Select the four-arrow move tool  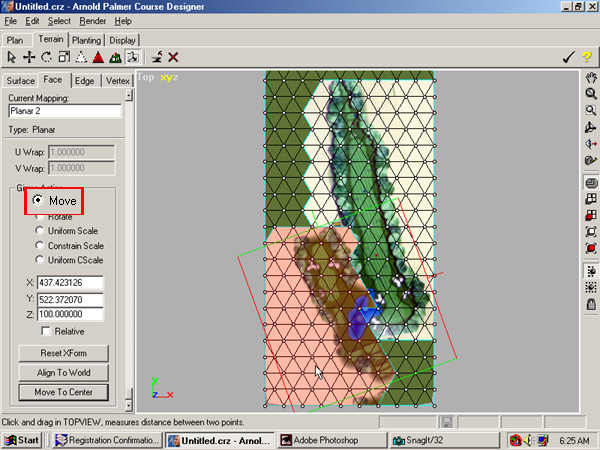(x=29, y=57)
